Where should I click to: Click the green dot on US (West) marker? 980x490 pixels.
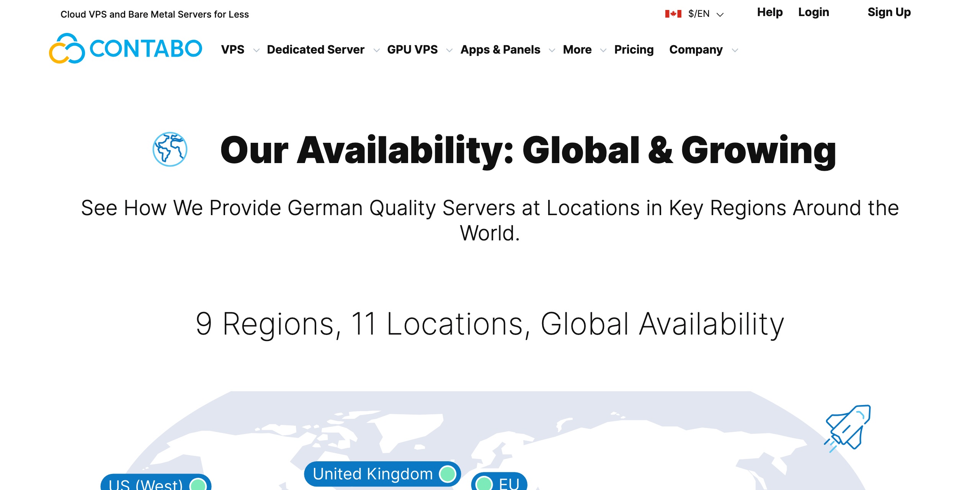[x=198, y=485]
